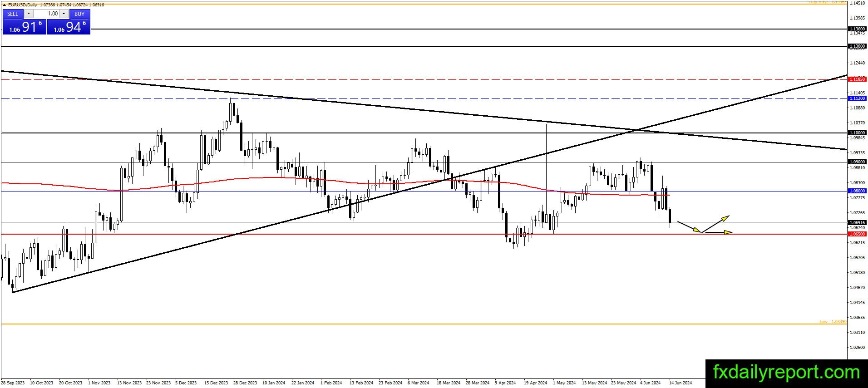Click the BUY button at 1.06946
The image size is (868, 388).
pos(69,22)
